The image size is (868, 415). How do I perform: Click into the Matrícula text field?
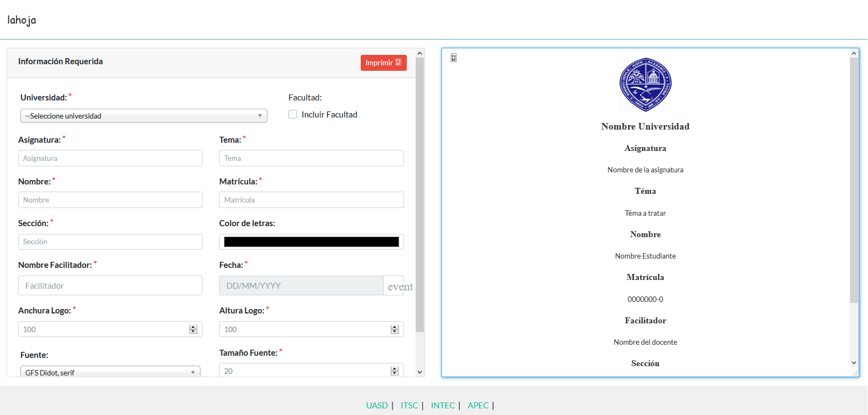(311, 200)
